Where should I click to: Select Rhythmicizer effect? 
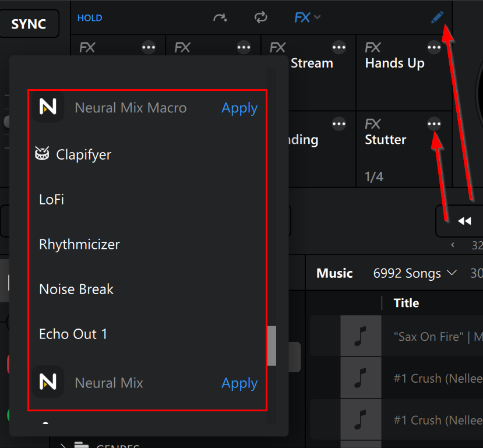[79, 244]
